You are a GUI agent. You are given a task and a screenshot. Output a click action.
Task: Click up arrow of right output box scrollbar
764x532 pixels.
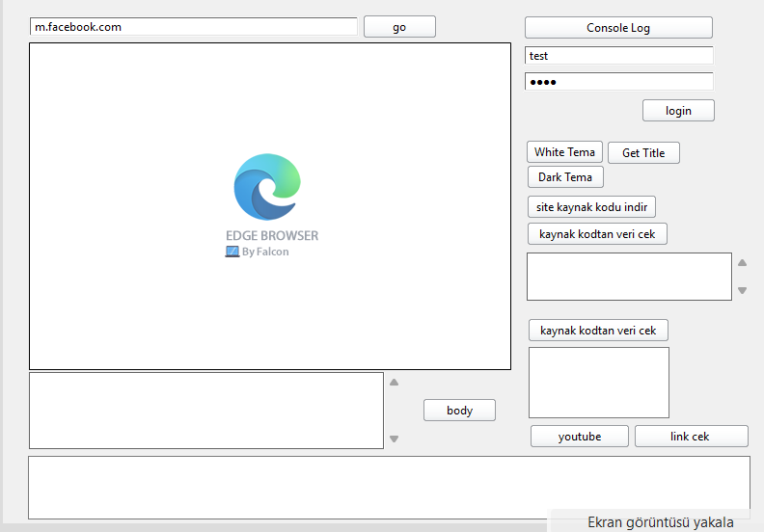(742, 263)
